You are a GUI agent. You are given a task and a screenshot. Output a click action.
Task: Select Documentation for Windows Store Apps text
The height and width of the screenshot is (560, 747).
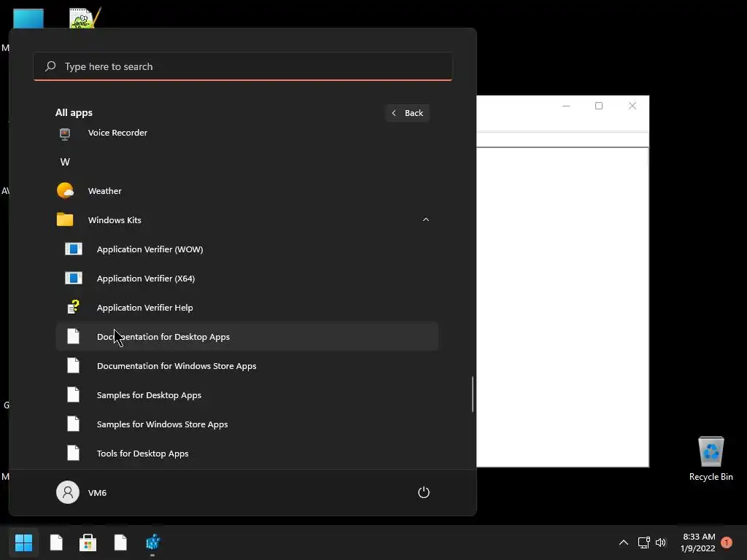pyautogui.click(x=177, y=366)
